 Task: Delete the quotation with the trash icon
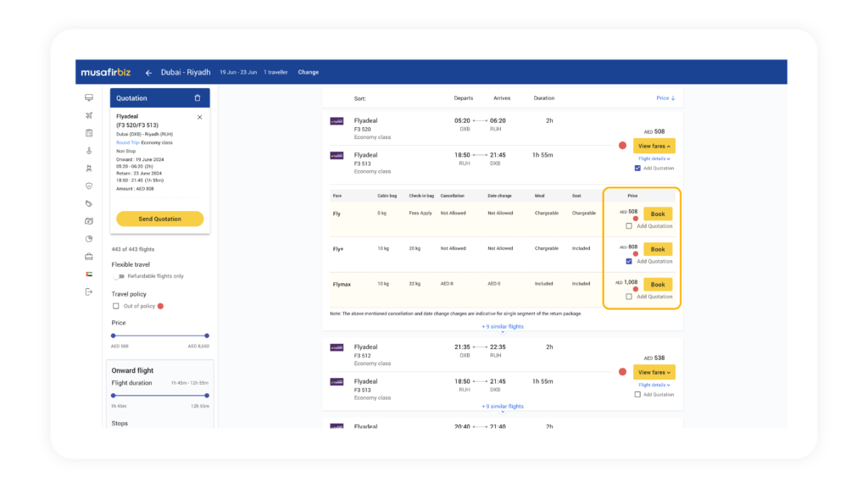tap(197, 98)
